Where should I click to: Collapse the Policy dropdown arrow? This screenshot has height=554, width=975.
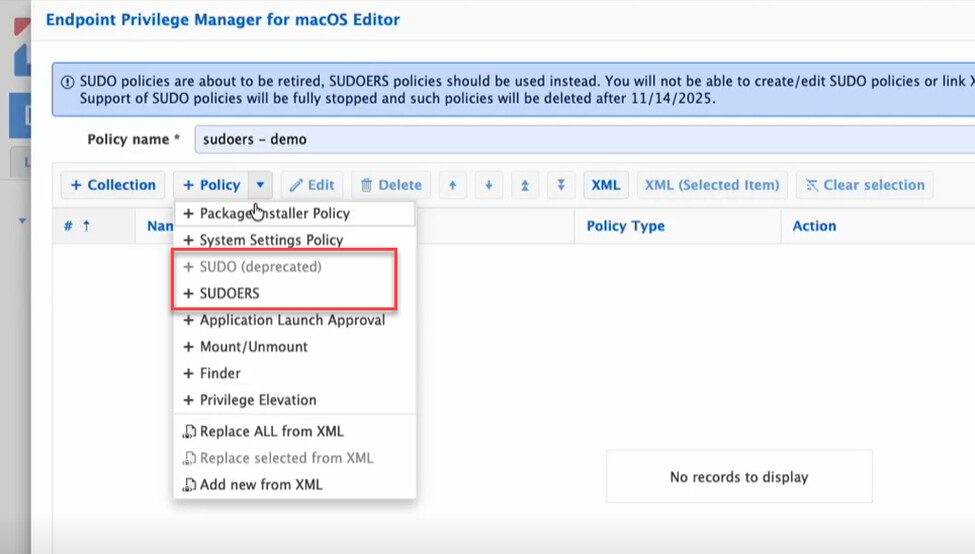pyautogui.click(x=260, y=185)
